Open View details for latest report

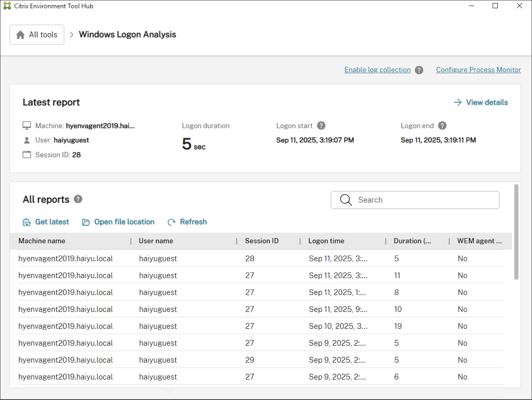481,102
